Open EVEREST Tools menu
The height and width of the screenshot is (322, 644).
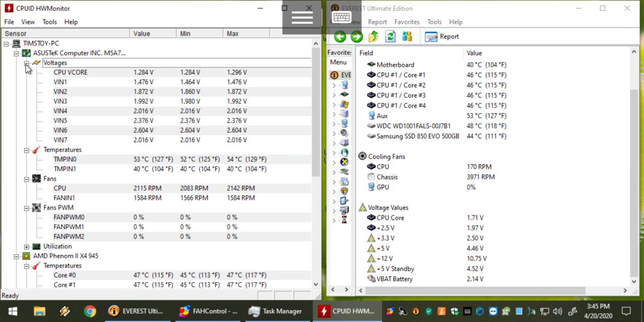point(434,22)
